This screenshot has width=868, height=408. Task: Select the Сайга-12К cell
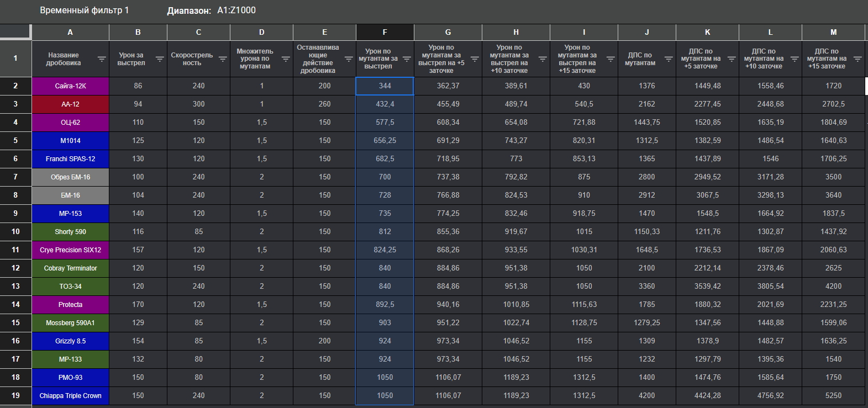(x=70, y=86)
